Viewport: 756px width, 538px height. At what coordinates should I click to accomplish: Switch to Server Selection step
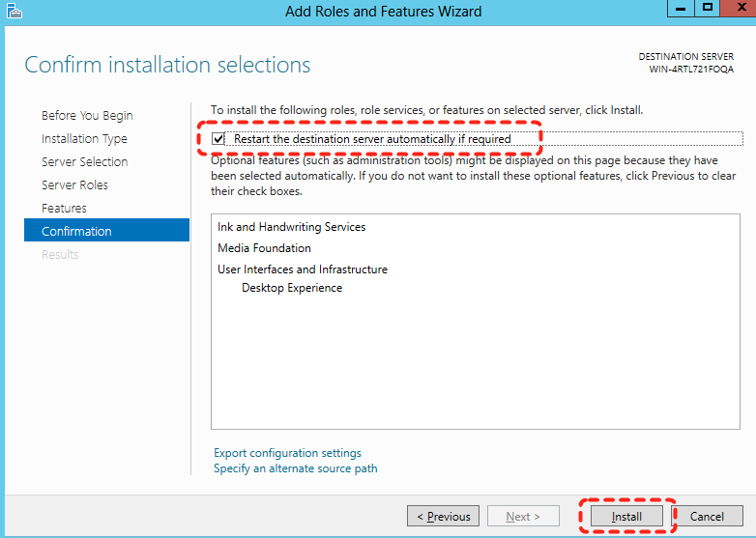pyautogui.click(x=84, y=162)
